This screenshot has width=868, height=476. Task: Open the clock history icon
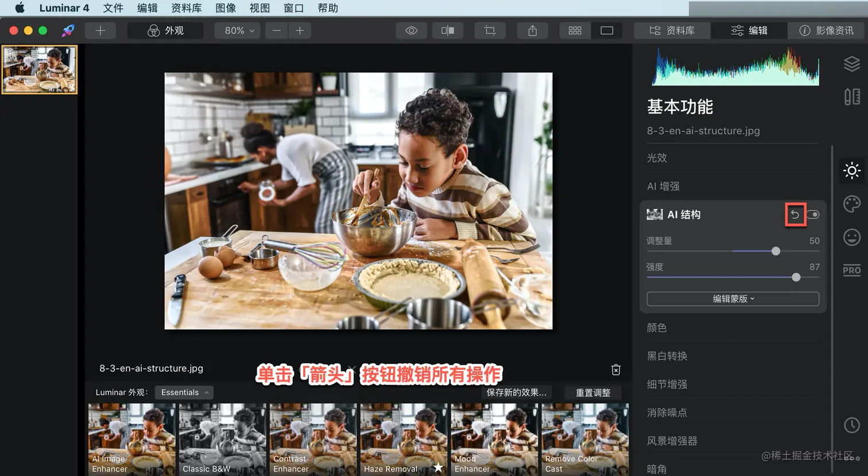pyautogui.click(x=852, y=425)
